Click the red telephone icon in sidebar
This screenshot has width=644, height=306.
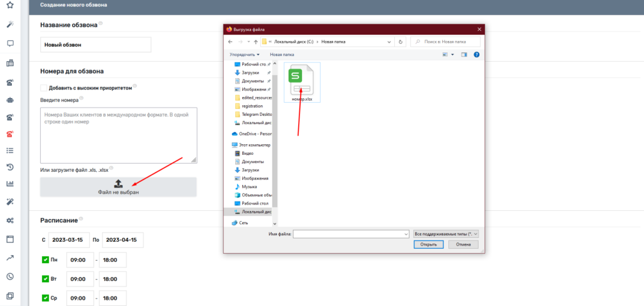(10, 133)
